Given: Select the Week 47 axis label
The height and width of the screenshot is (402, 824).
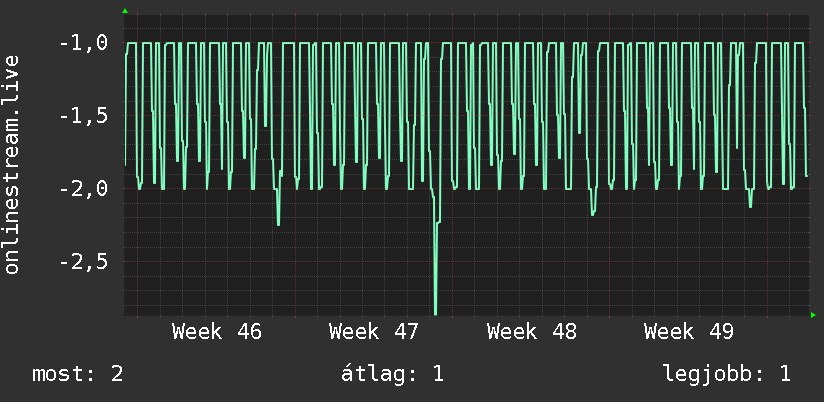Looking at the screenshot, I should (x=374, y=333).
